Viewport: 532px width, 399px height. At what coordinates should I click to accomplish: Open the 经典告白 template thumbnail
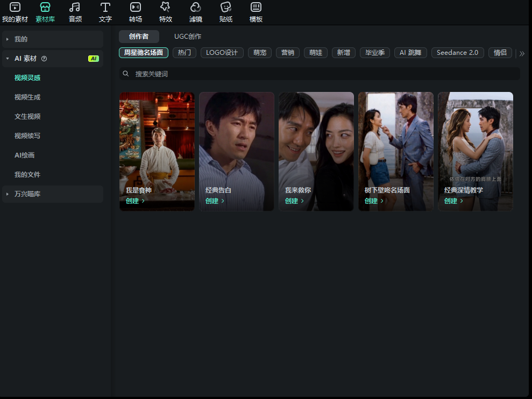click(237, 151)
